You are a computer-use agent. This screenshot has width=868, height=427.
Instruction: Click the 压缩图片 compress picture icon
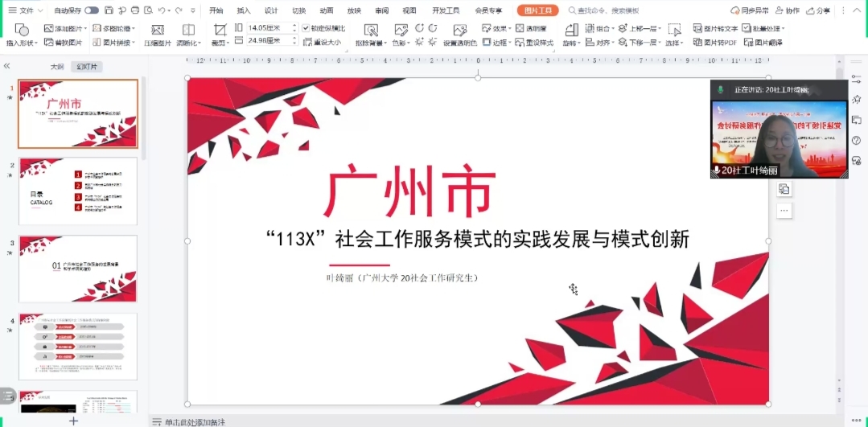(158, 30)
